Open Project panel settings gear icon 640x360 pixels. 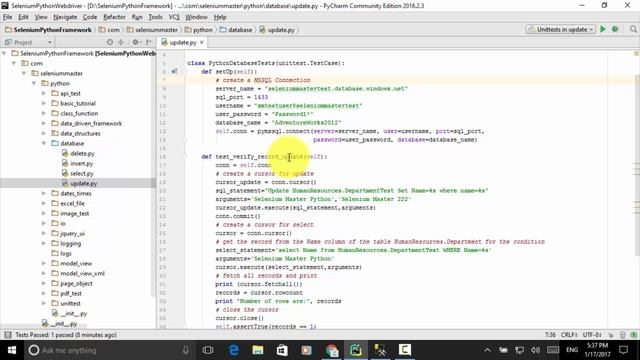(136, 42)
